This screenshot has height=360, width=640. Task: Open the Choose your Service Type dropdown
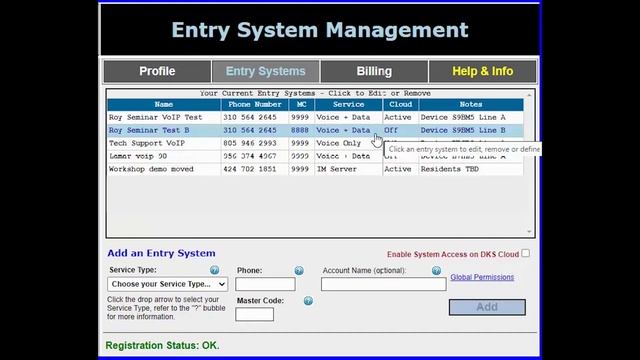[168, 284]
